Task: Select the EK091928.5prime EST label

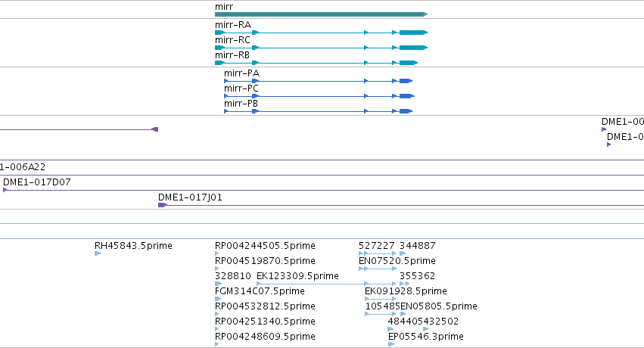Action: [x=406, y=291]
